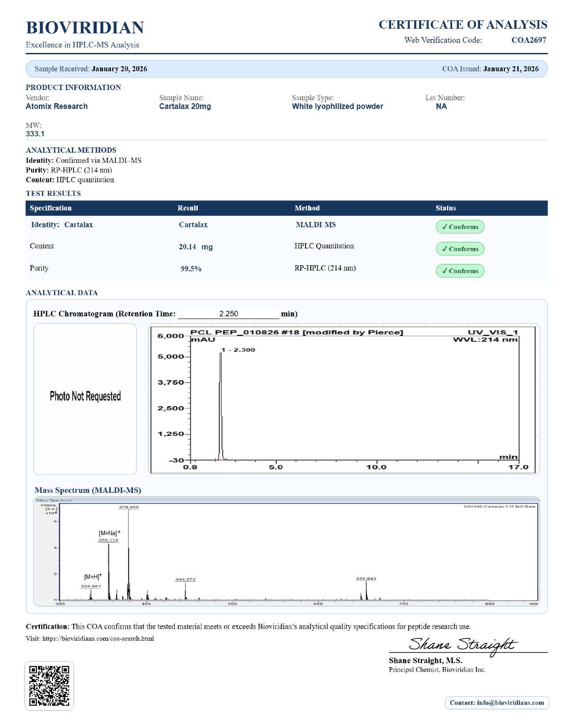
Task: Click the content result 20.14 mg
Action: [196, 247]
